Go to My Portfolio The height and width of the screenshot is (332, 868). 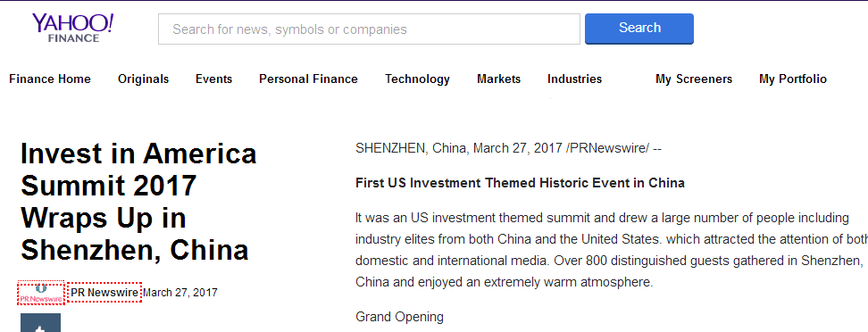pos(793,79)
